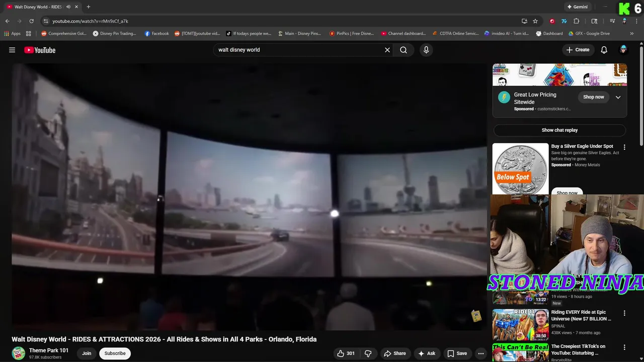Screen dimensions: 644x362
Task: Click the '301' like count
Action: coord(351,353)
